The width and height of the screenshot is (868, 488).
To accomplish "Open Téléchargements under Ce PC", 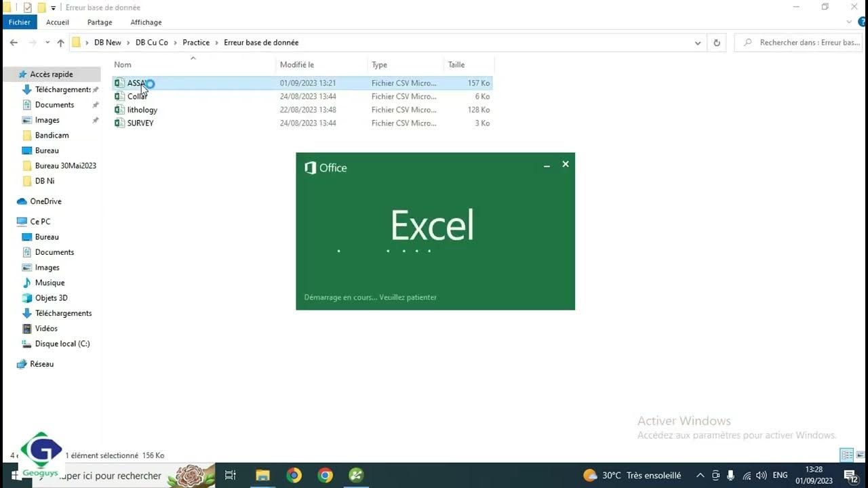I will 63,313.
